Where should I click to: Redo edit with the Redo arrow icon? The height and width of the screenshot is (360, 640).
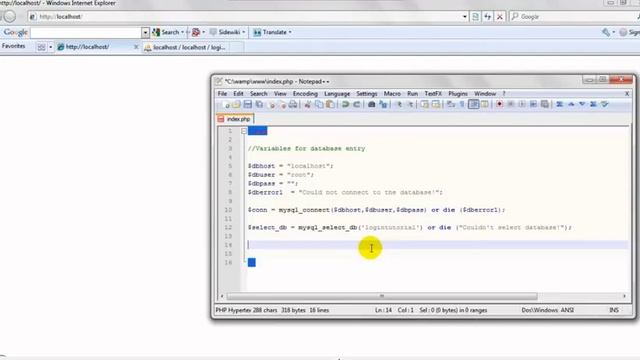point(356,104)
